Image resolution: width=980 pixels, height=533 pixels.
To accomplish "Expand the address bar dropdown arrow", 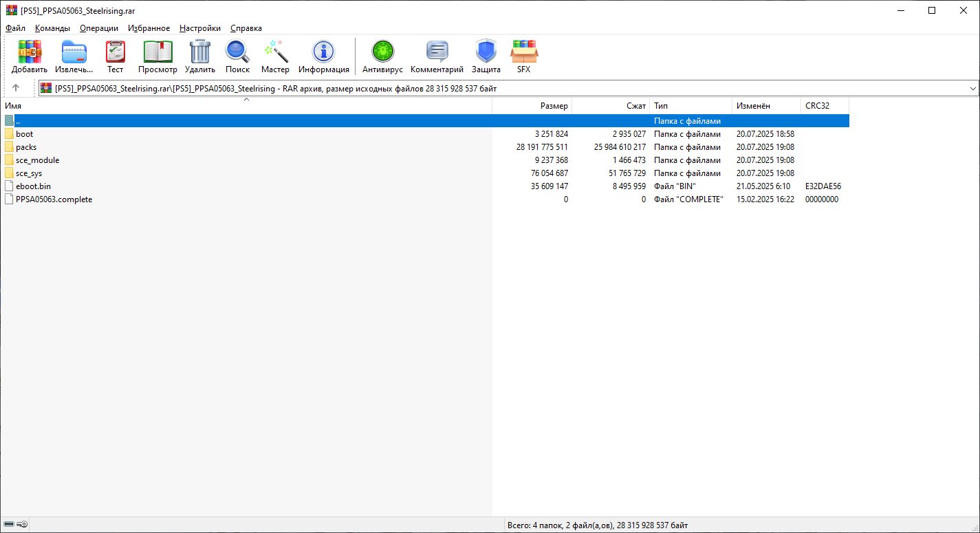I will (x=972, y=88).
